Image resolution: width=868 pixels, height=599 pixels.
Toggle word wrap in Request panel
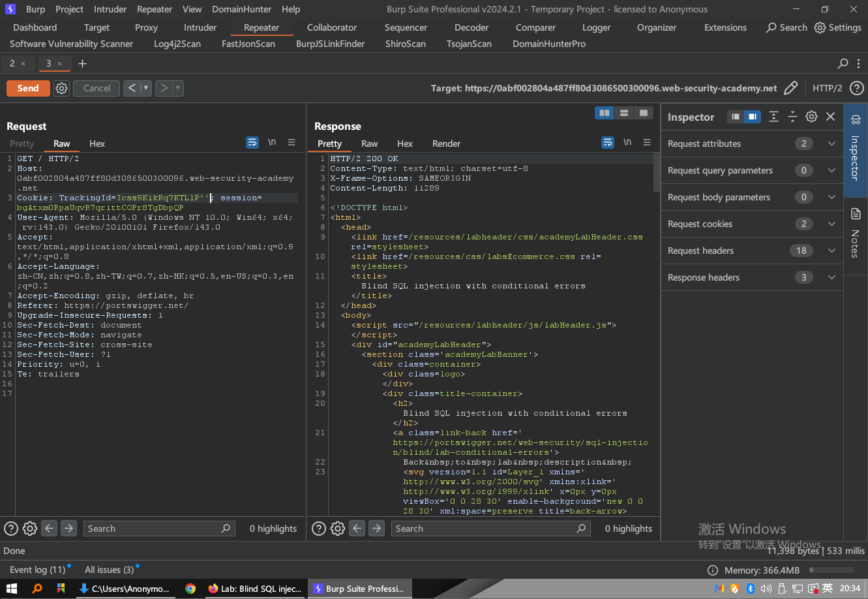click(252, 142)
